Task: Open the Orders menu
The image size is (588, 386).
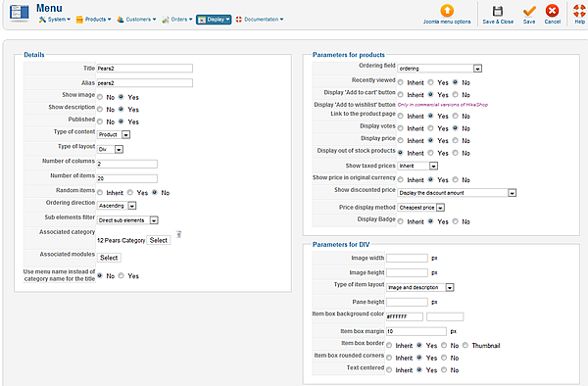Action: click(177, 20)
